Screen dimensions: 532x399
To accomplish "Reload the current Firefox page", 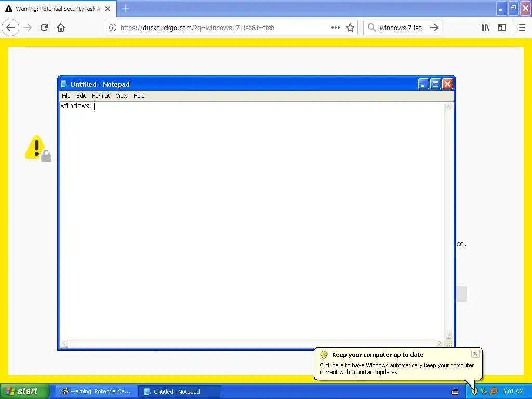I will [45, 28].
